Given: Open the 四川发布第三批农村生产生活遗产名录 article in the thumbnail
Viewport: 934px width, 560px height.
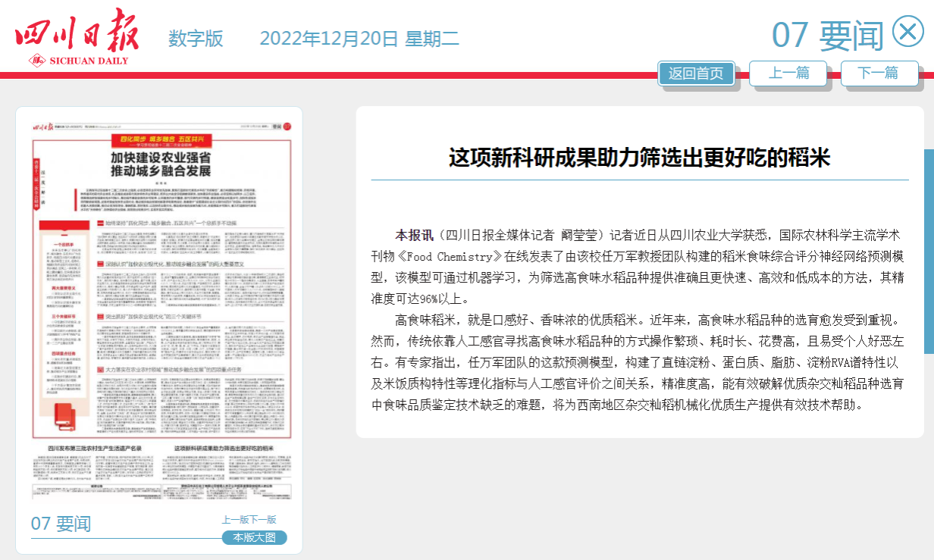Looking at the screenshot, I should pos(95,449).
